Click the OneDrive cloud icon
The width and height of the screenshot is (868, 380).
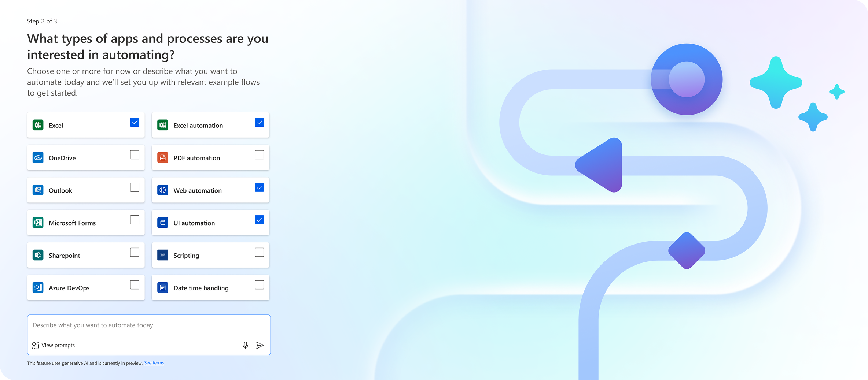pyautogui.click(x=38, y=157)
